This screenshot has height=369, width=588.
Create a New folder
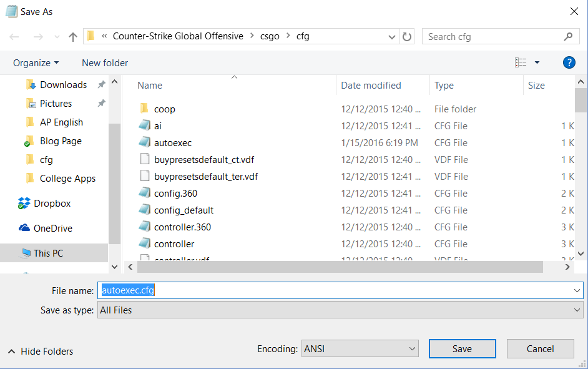[x=105, y=63]
